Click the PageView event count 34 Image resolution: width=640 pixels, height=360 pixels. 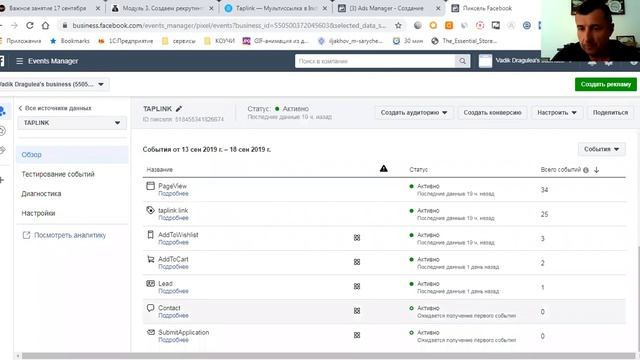click(544, 190)
